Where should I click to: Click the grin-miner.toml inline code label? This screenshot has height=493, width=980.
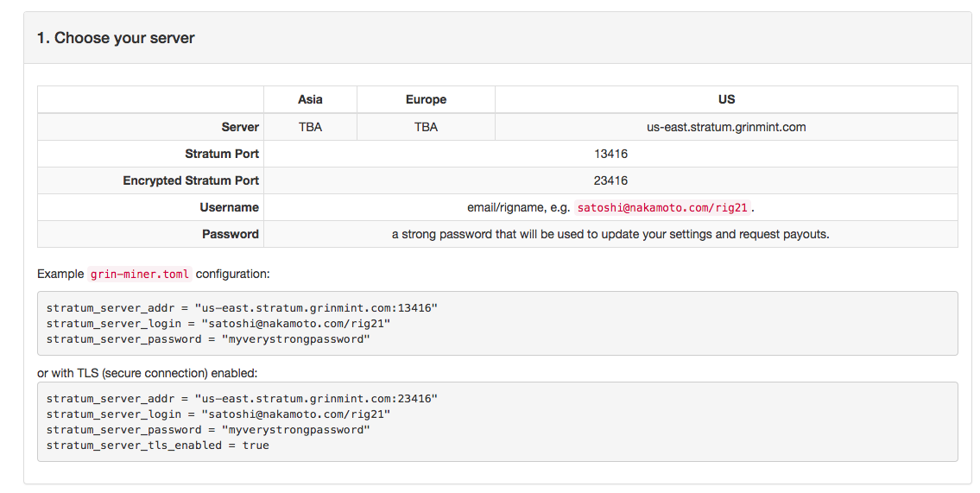click(139, 275)
